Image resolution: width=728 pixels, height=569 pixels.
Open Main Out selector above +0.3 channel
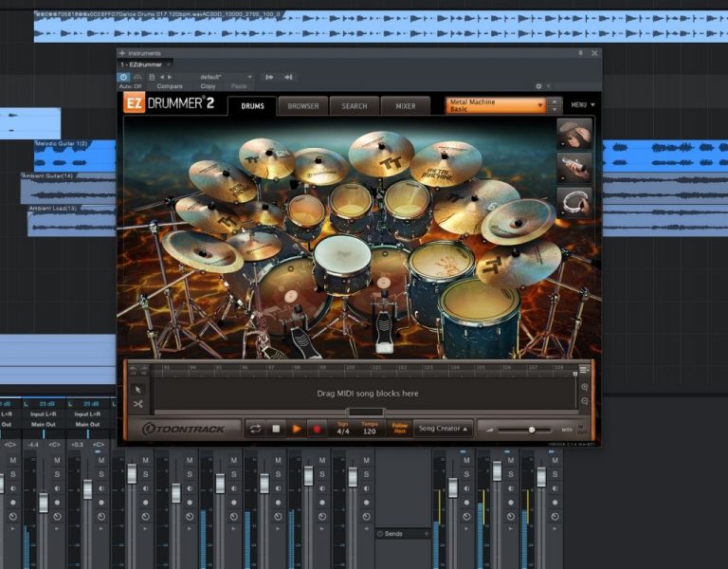(x=87, y=425)
